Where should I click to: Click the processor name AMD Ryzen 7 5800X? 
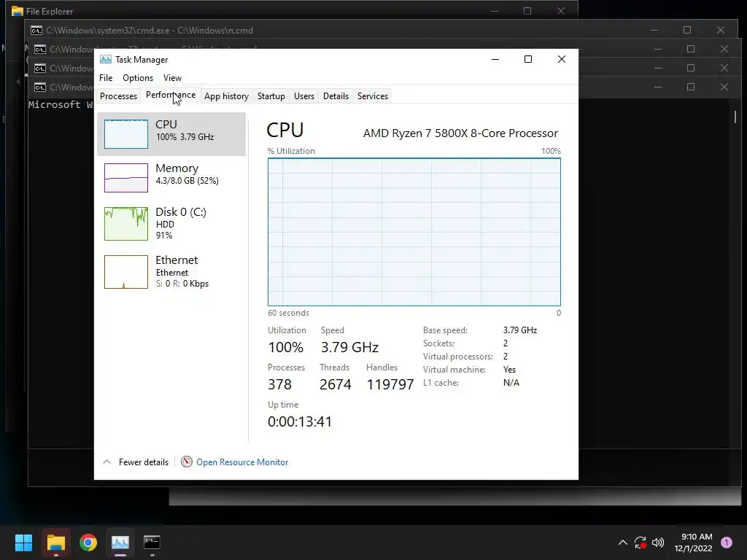(x=460, y=133)
